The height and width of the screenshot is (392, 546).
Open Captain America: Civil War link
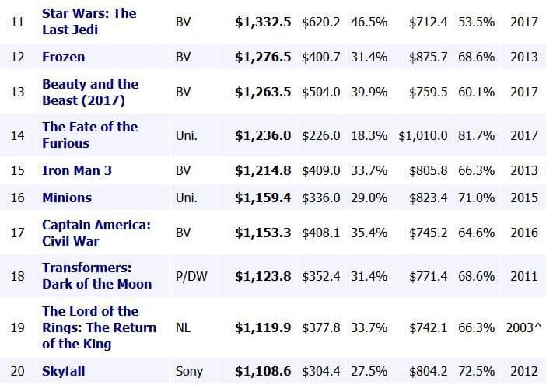(96, 233)
